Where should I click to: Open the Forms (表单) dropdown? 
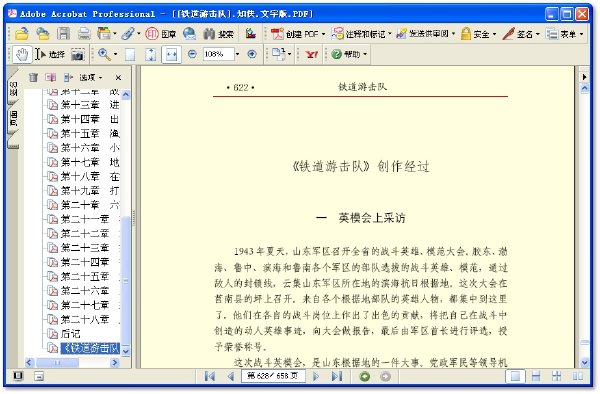pyautogui.click(x=565, y=34)
